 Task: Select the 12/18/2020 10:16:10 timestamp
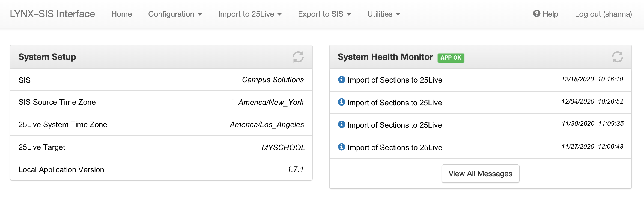pyautogui.click(x=592, y=79)
